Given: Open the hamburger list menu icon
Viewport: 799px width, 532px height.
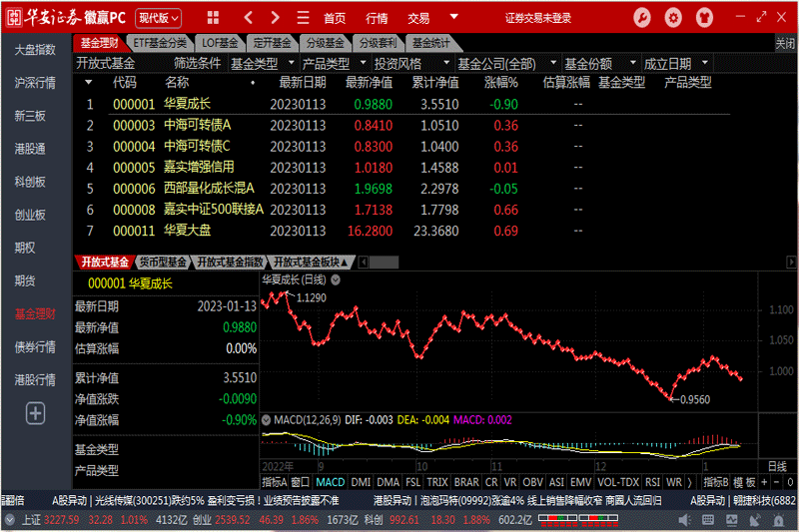Looking at the screenshot, I should (x=304, y=18).
